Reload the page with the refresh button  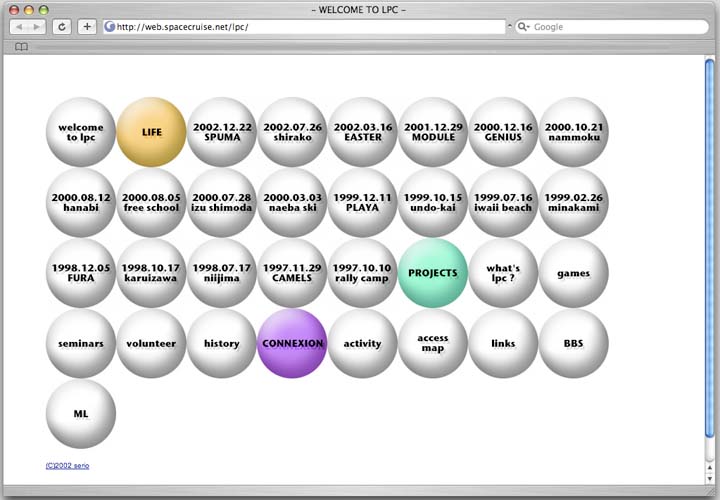(62, 27)
